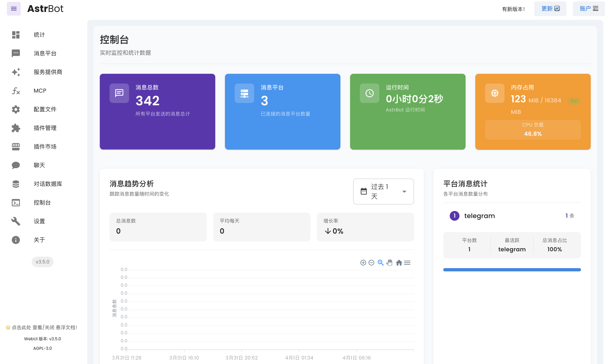This screenshot has width=611, height=364.
Task: Select the 插件管理 puzzle icon
Action: point(15,128)
